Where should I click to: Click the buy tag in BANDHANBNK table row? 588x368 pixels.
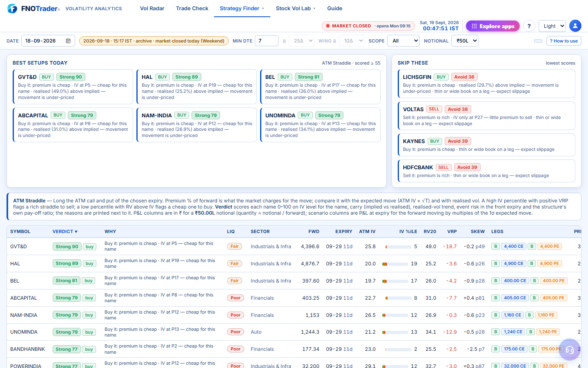click(x=89, y=349)
